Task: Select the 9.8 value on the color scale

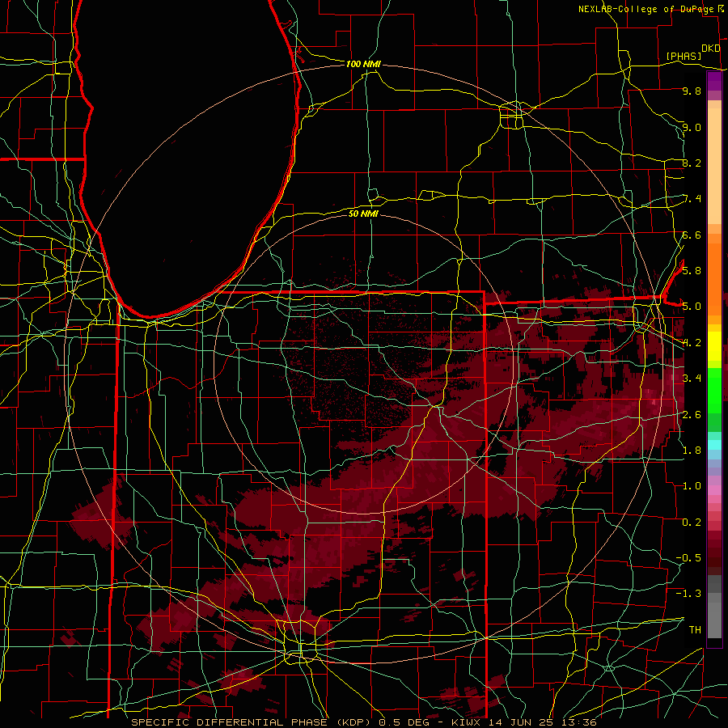Action: [x=692, y=91]
